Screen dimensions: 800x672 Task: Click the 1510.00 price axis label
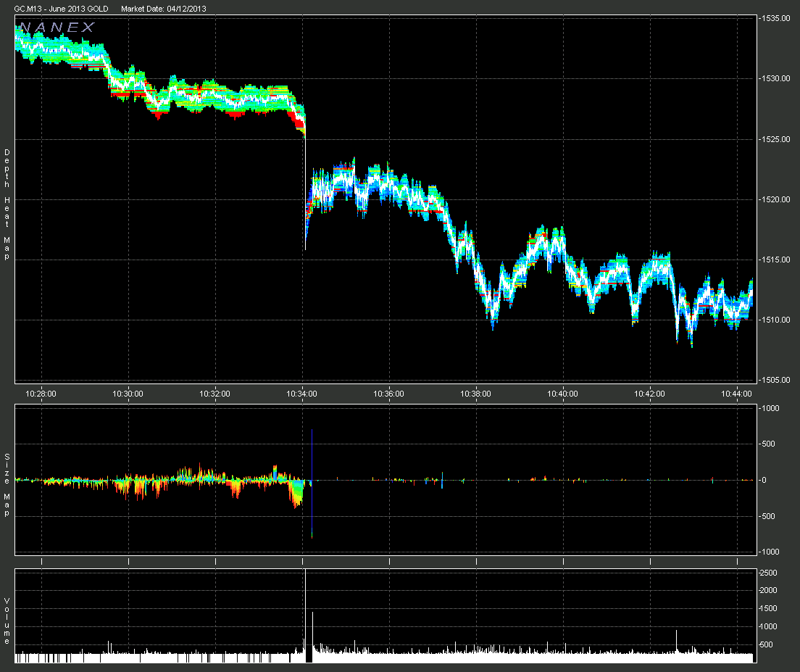point(775,320)
